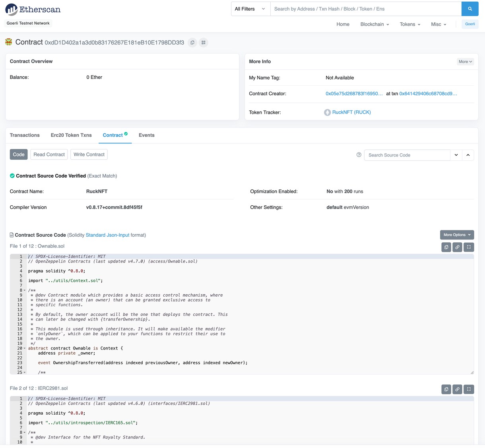Open the Events tab
Image resolution: width=485 pixels, height=448 pixels.
147,135
